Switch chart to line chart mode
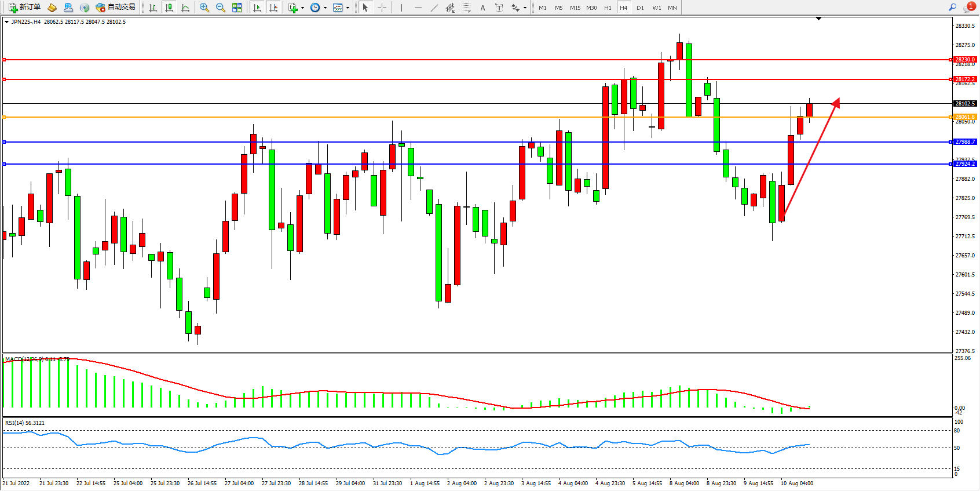 point(185,8)
